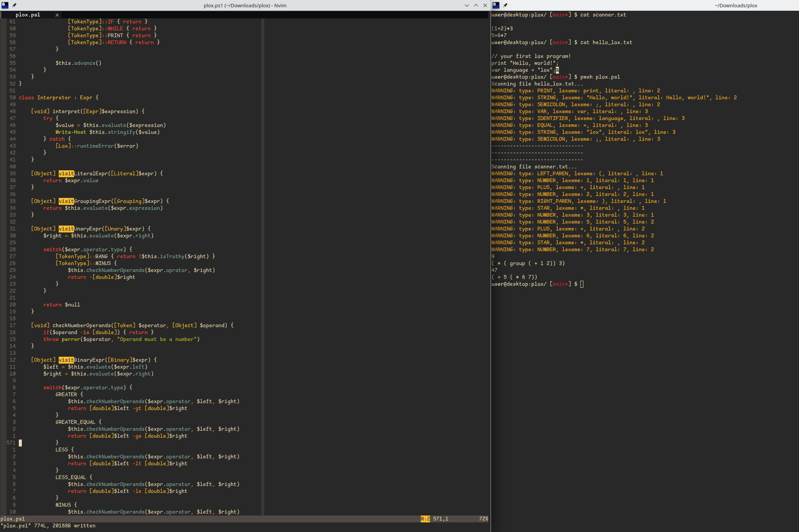The image size is (799, 532).
Task: Click the 'pwsh plox.ps1' command in terminal
Action: (x=600, y=77)
